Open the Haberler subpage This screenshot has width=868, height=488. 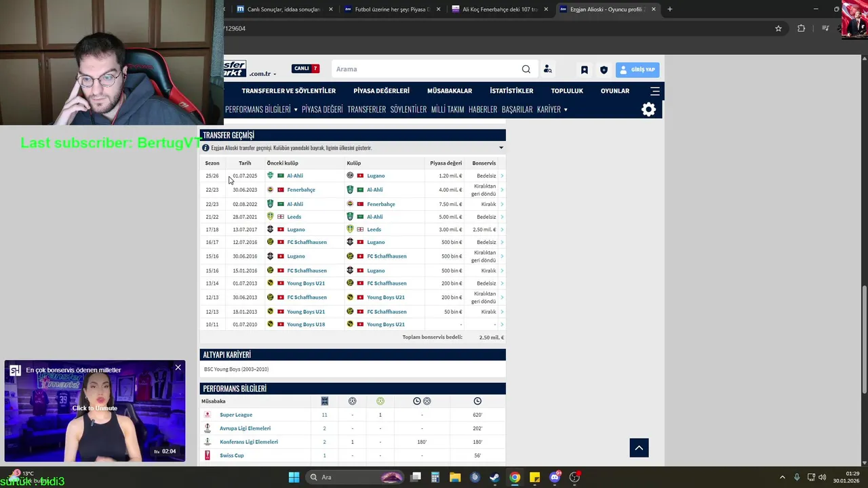pyautogui.click(x=483, y=110)
